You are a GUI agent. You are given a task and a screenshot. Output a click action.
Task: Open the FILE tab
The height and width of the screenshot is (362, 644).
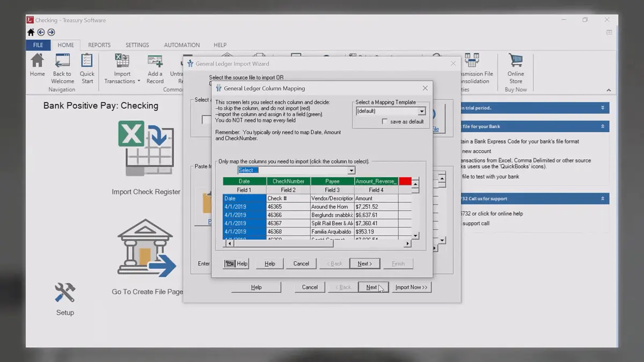[38, 45]
